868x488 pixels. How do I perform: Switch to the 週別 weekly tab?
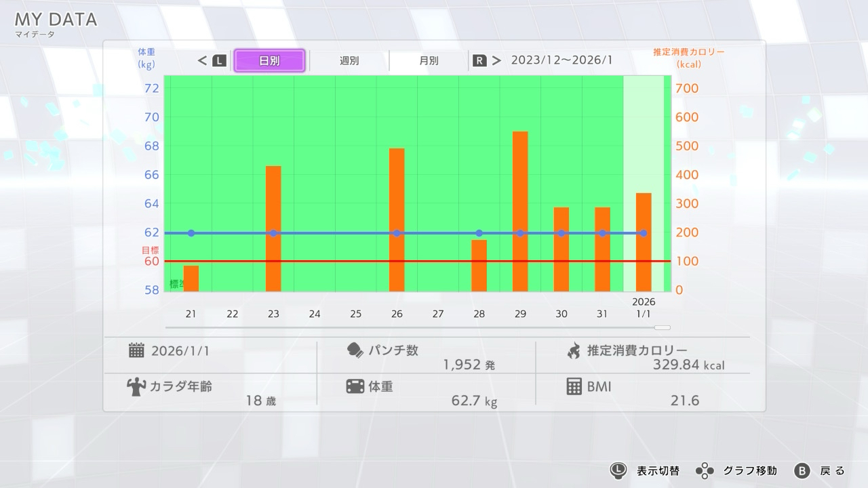pos(349,60)
